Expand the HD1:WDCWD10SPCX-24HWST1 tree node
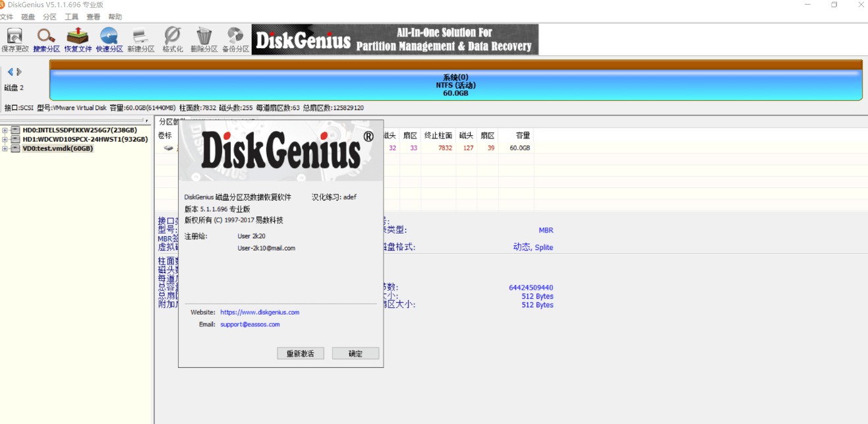Screen dimensions: 868x424 (5, 139)
